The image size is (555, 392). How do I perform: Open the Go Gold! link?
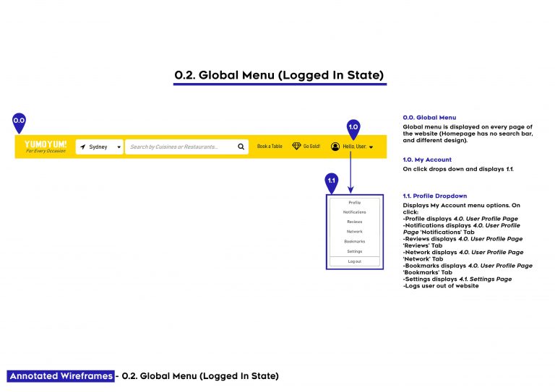pyautogui.click(x=311, y=147)
